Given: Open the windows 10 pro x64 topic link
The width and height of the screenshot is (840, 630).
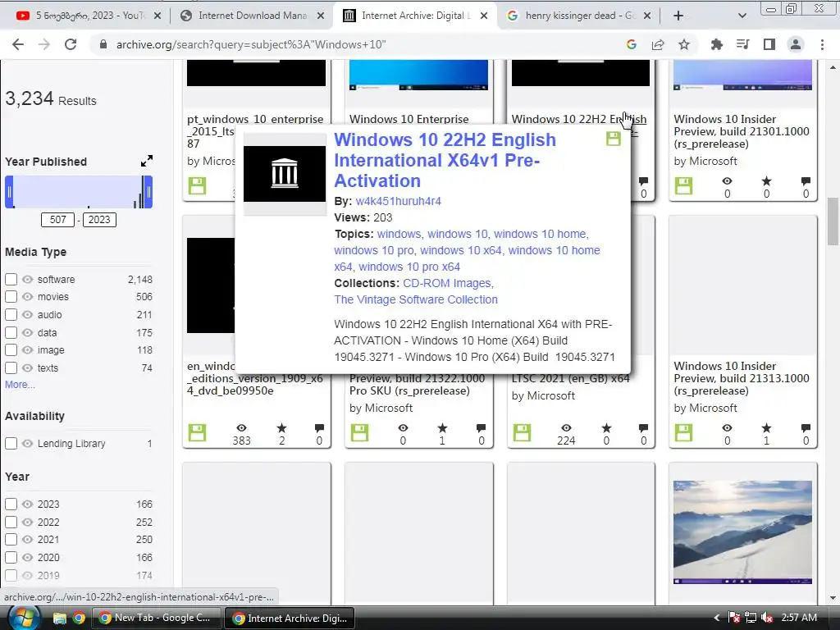Looking at the screenshot, I should pyautogui.click(x=409, y=267).
